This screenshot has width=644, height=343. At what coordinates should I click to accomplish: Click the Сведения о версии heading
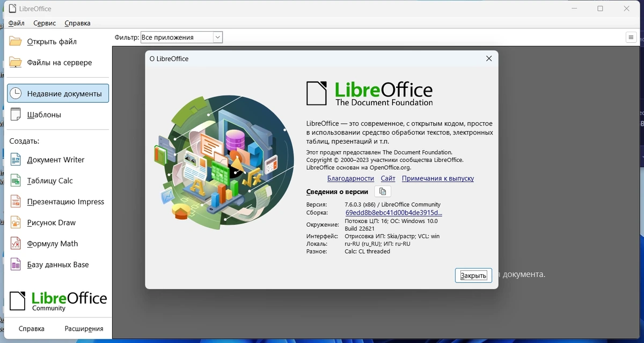[337, 192]
